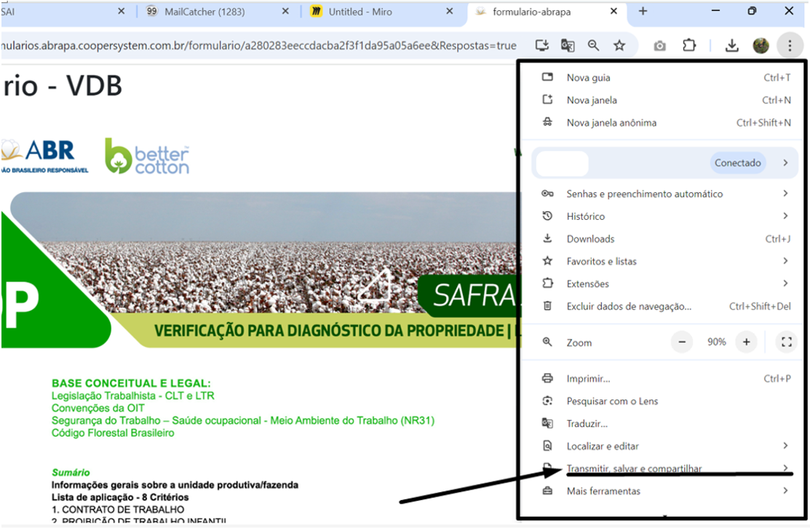Click the zoom magnifier icon in address bar

pos(594,46)
